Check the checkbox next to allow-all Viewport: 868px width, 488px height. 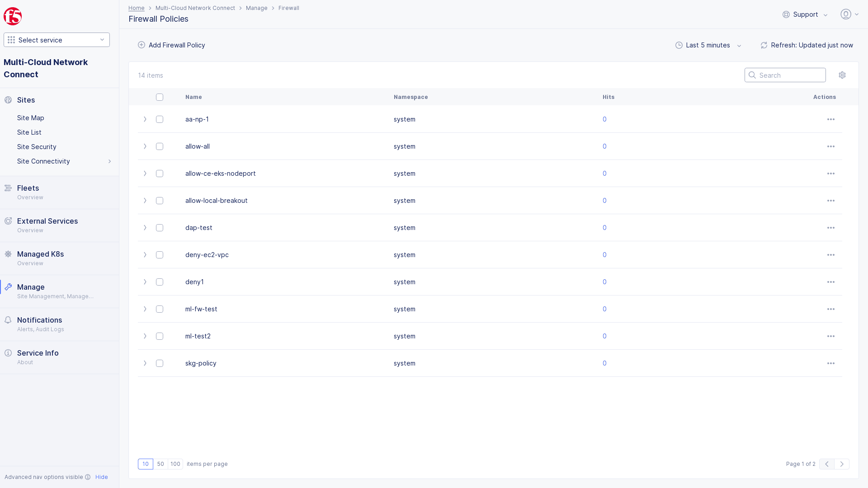coord(159,146)
